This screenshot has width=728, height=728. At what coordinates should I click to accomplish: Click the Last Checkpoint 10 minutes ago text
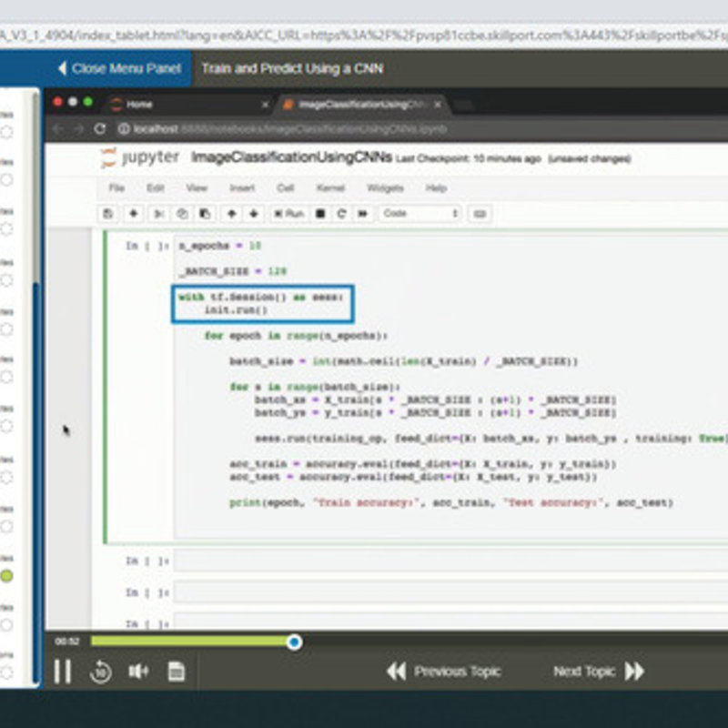tap(469, 158)
